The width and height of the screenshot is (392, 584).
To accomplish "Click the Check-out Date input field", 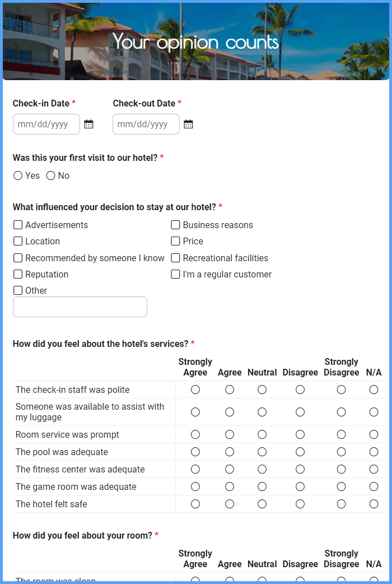I will point(146,124).
